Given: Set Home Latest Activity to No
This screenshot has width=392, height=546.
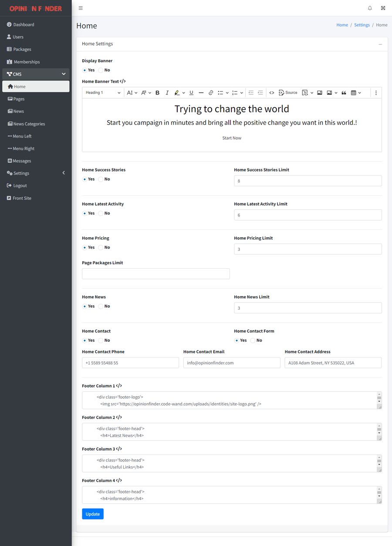Looking at the screenshot, I should (x=101, y=213).
